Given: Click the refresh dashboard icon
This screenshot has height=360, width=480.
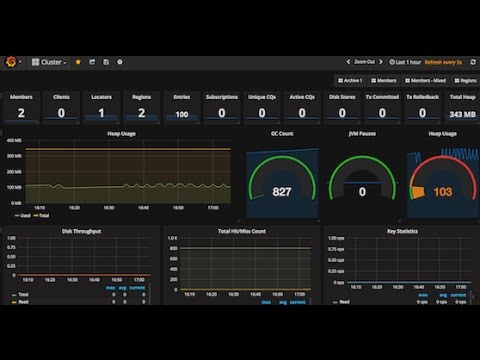Looking at the screenshot, I should pyautogui.click(x=473, y=62).
